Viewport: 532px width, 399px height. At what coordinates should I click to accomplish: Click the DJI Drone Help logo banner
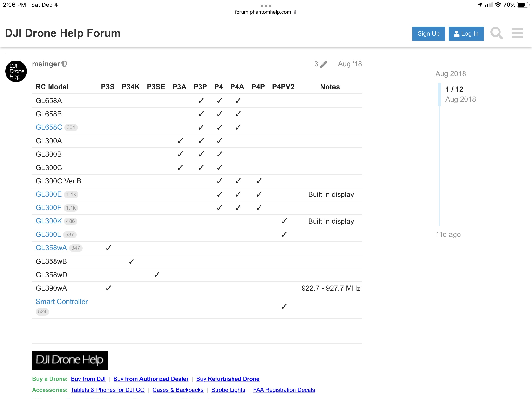[70, 360]
